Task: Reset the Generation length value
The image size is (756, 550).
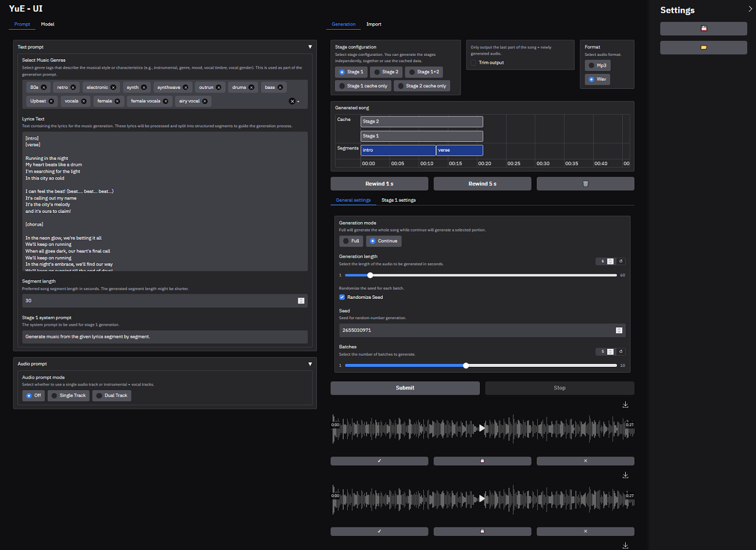Action: click(621, 261)
